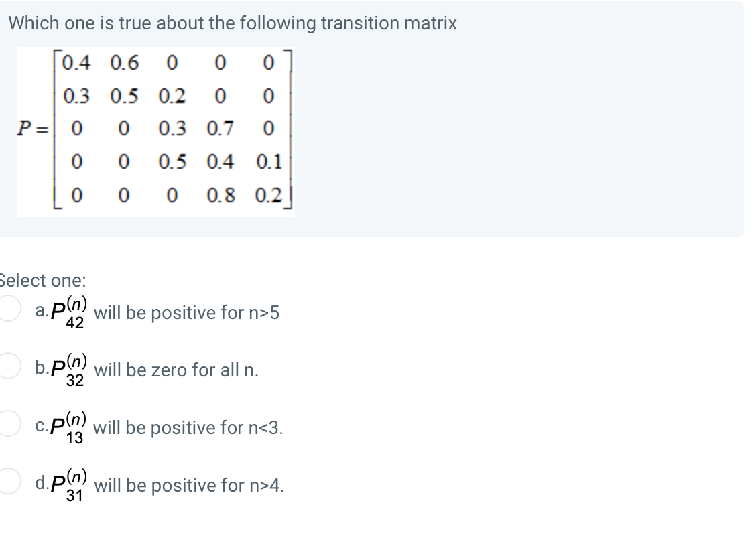Click the phrase will be positive for n>4

tap(203, 485)
